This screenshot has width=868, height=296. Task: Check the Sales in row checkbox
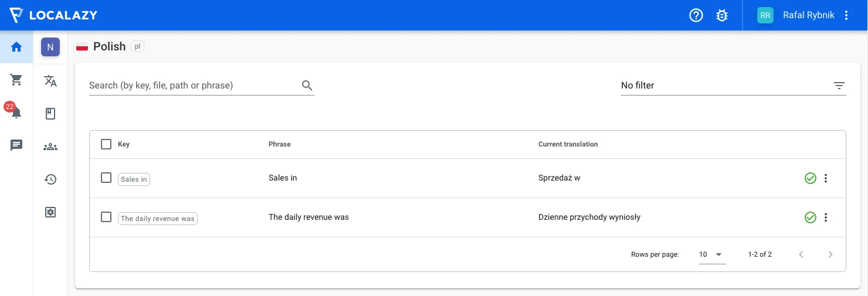[x=106, y=178]
